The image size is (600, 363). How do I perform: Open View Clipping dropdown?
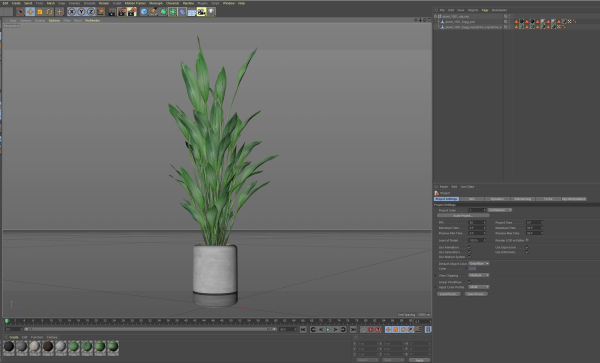(x=479, y=275)
